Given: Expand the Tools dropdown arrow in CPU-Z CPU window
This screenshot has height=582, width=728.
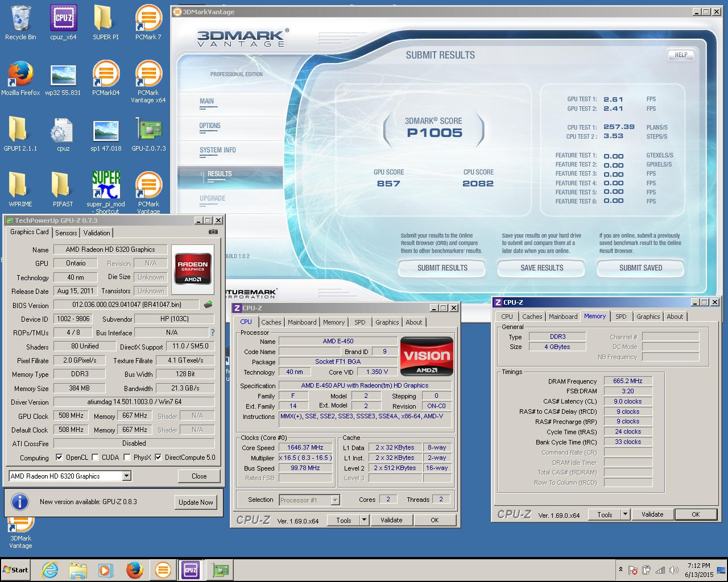Looking at the screenshot, I should pos(365,520).
